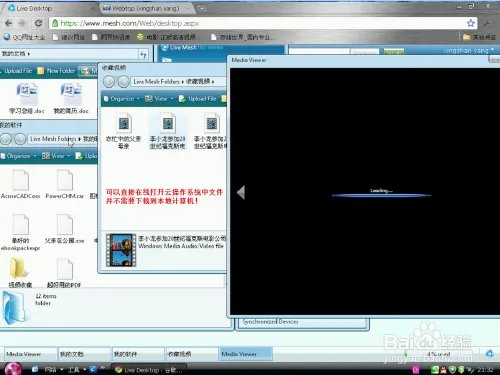
Task: Open the QQ bookmark in the bookmarks bar
Action: coord(24,37)
